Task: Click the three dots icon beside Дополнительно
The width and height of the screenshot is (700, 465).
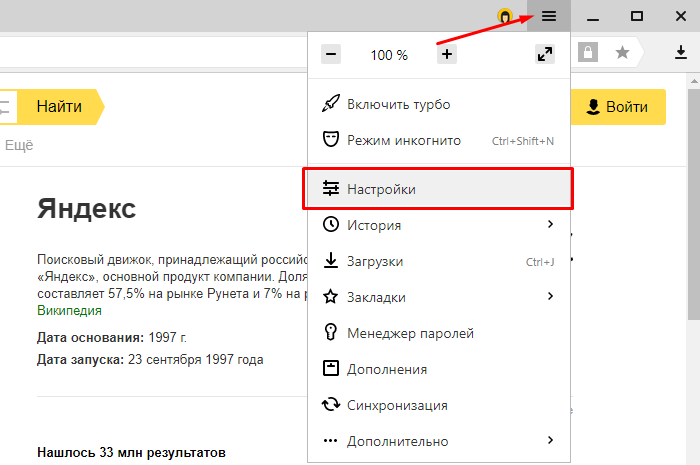Action: pos(331,441)
